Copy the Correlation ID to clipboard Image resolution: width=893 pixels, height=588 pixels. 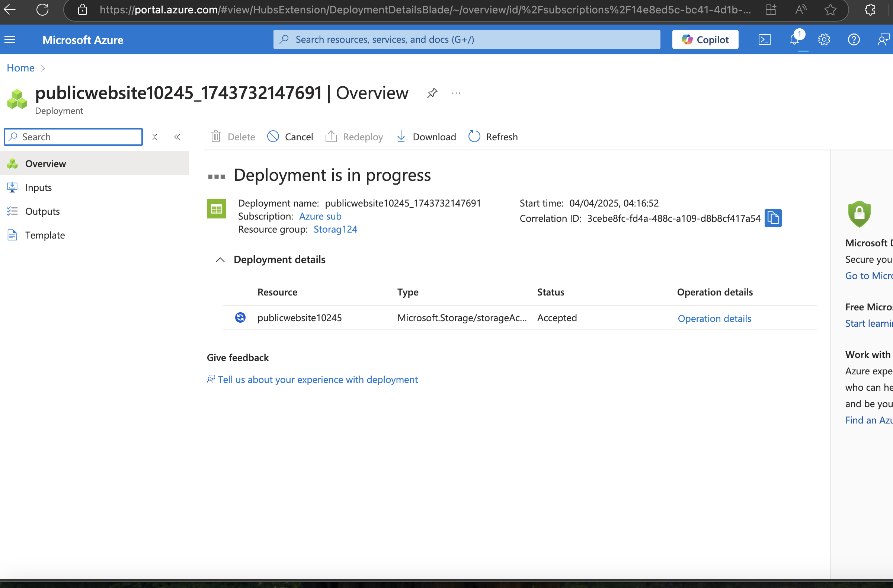pos(773,218)
